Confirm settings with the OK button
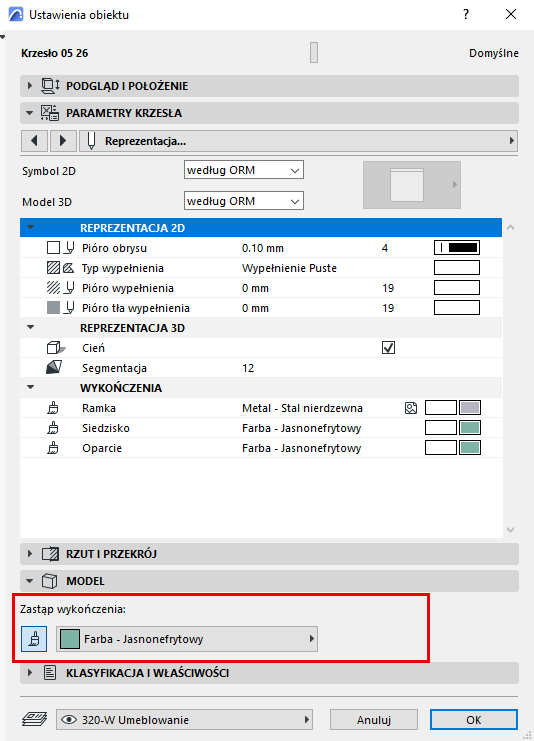 point(474,720)
